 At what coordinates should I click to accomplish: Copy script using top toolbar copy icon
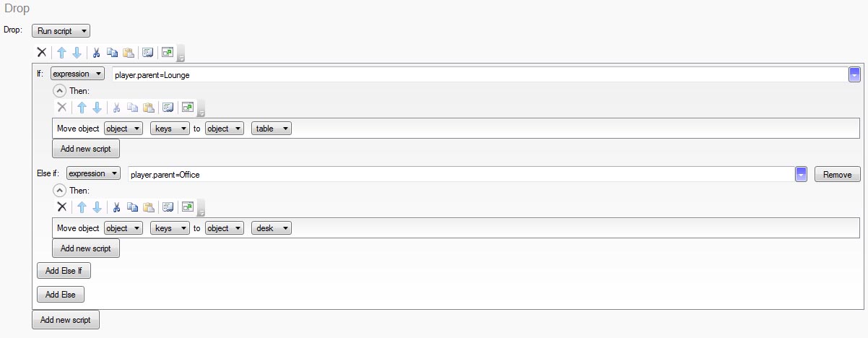click(x=112, y=53)
